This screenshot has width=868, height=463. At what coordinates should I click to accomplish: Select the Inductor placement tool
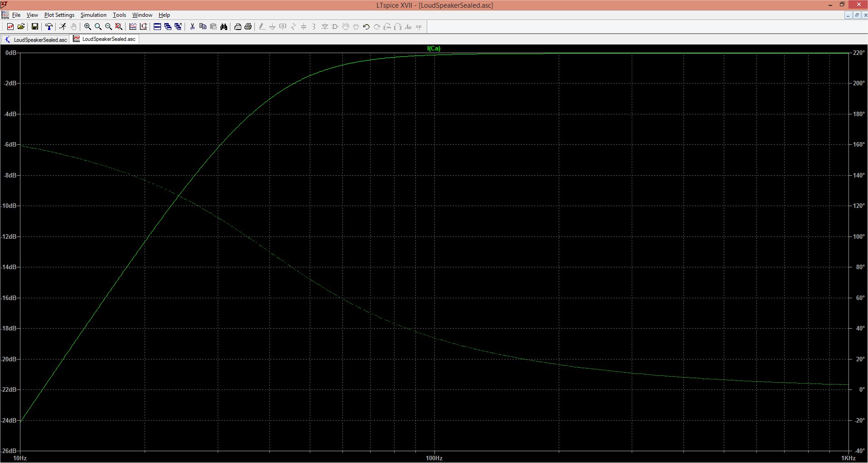(x=314, y=27)
